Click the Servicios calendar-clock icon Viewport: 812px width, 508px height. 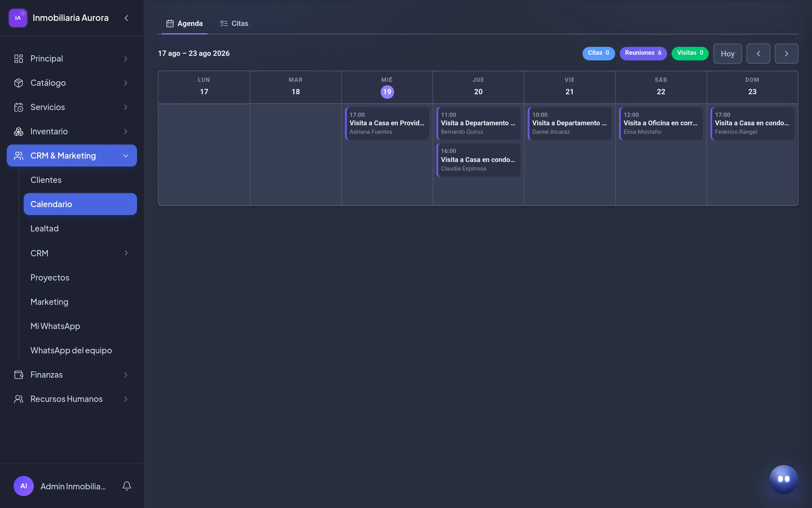click(x=18, y=107)
